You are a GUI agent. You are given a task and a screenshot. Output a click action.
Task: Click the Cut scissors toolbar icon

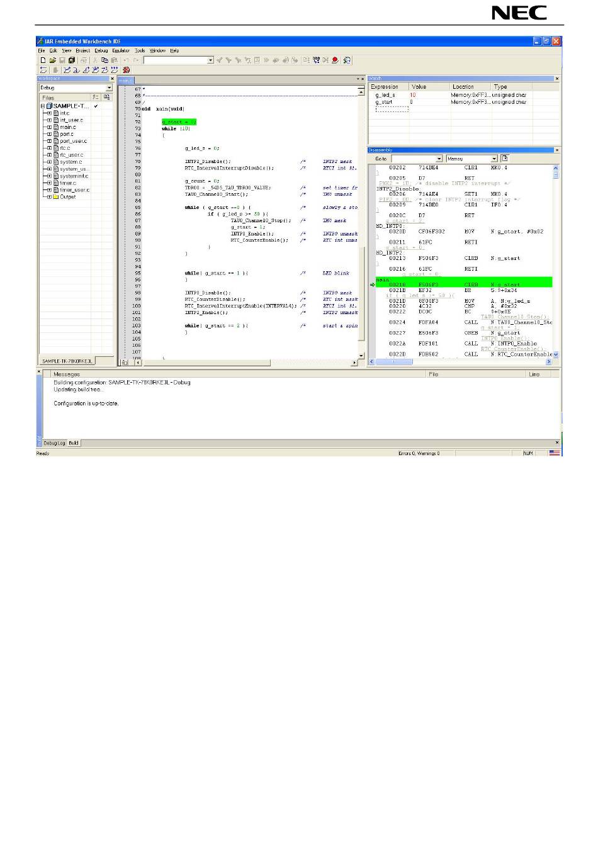click(x=96, y=60)
